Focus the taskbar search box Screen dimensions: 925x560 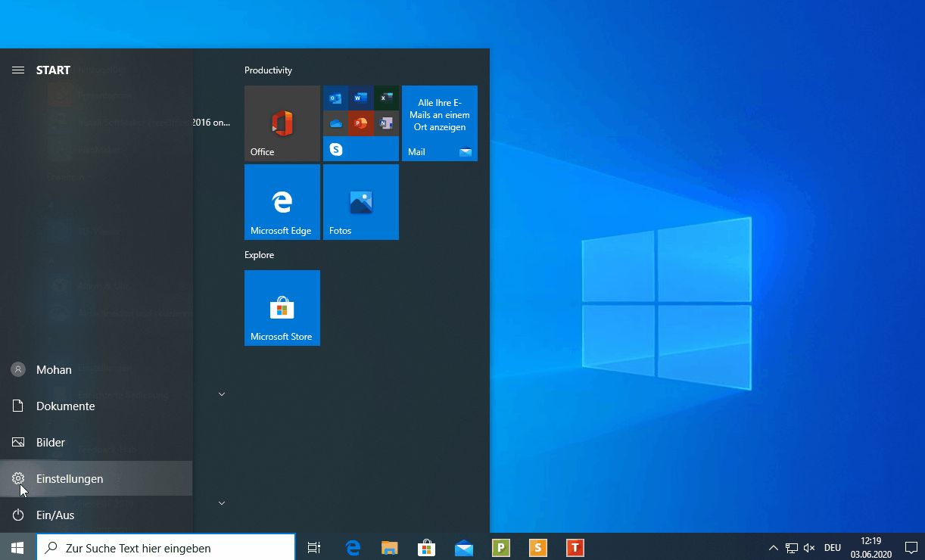click(x=166, y=547)
